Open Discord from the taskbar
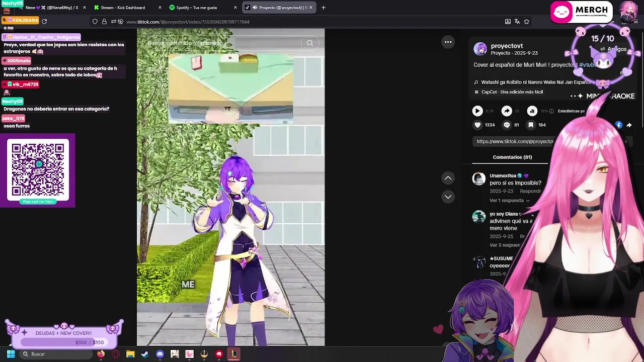The width and height of the screenshot is (644, 362). click(160, 354)
